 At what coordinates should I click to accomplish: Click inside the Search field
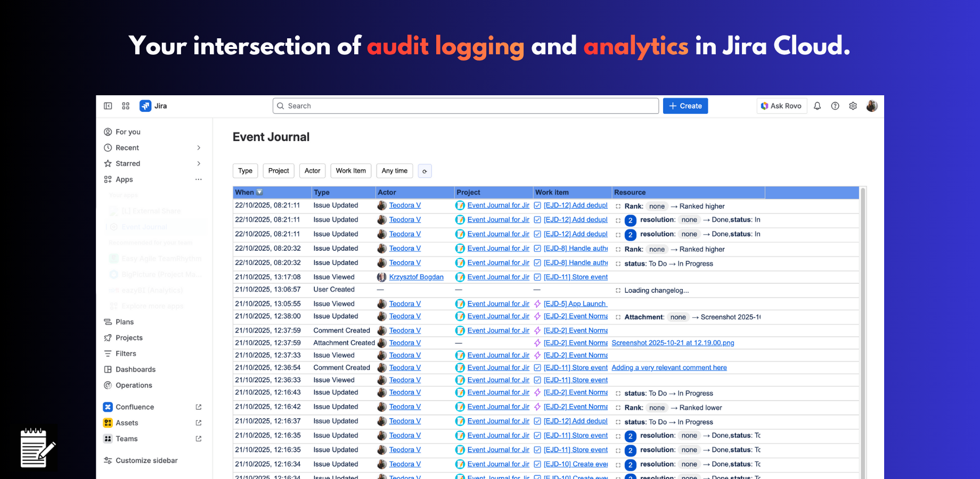(464, 105)
